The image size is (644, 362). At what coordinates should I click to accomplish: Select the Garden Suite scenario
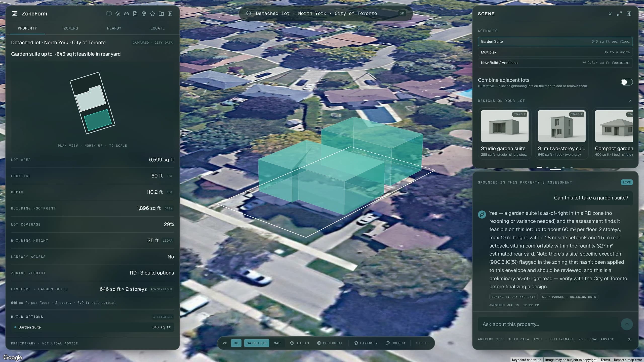click(555, 41)
